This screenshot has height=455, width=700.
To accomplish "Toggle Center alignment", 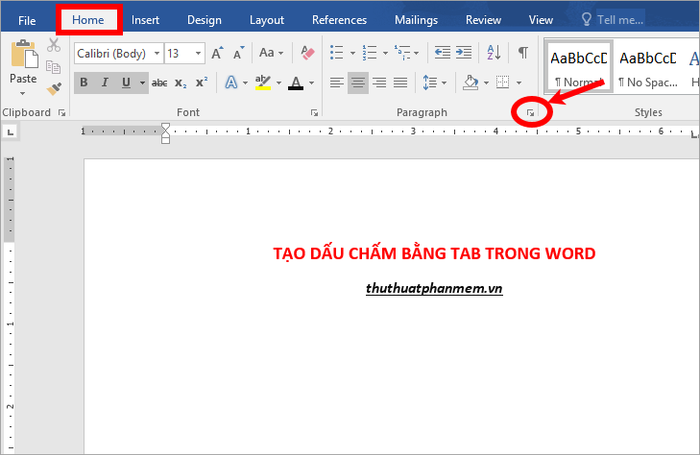I will (358, 83).
